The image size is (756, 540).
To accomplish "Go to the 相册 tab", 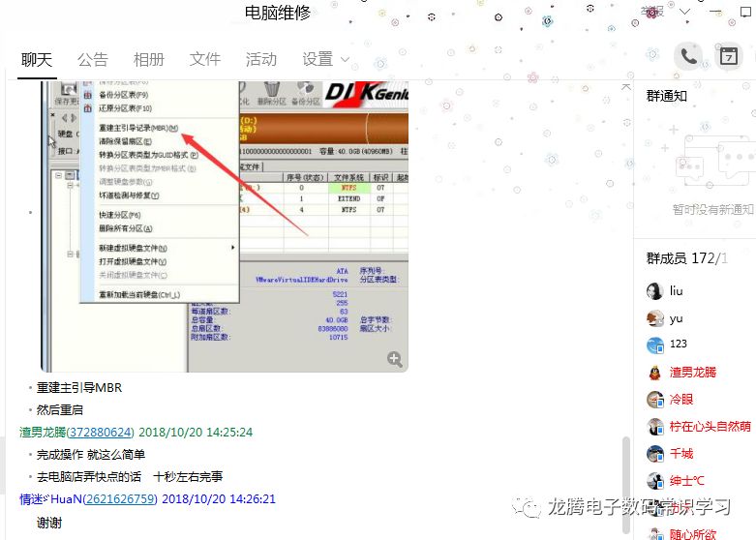I will click(x=148, y=60).
